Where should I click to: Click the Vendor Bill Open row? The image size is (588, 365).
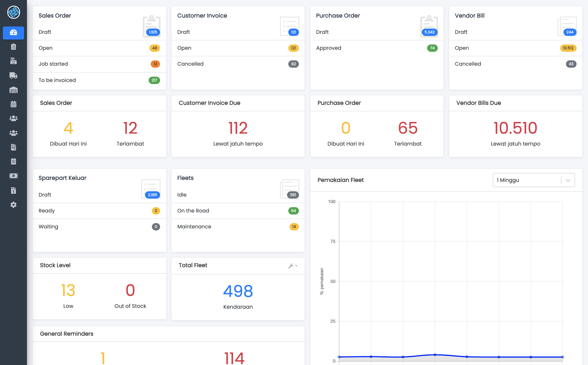tap(515, 48)
